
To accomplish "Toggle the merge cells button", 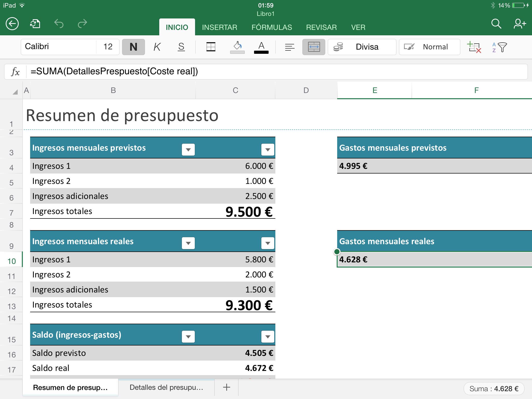I will (314, 47).
